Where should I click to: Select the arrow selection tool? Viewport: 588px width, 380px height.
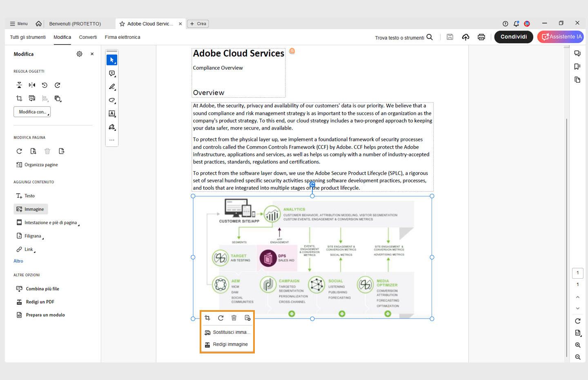pyautogui.click(x=112, y=60)
